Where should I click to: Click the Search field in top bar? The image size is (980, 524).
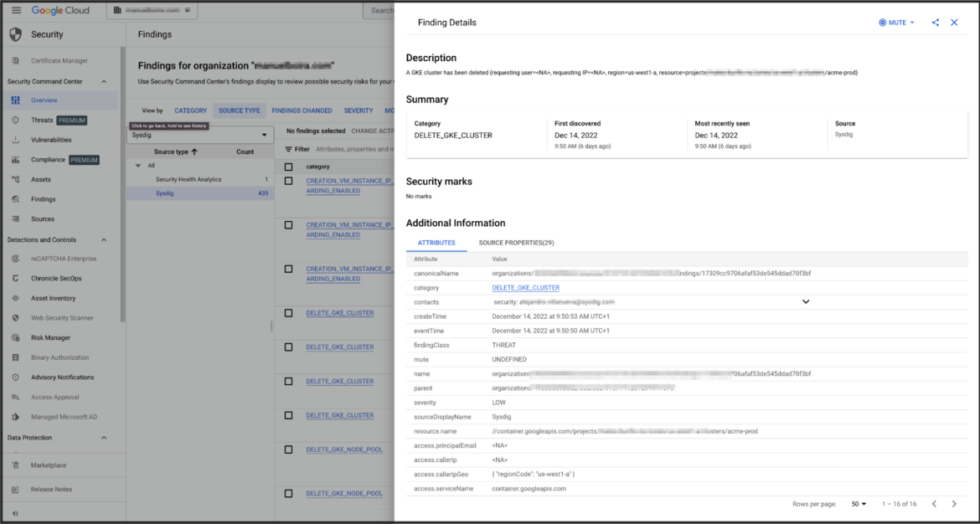point(380,11)
